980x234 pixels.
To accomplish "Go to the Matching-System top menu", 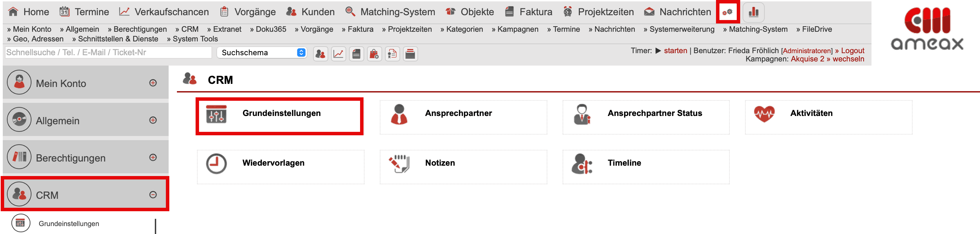I will 390,12.
